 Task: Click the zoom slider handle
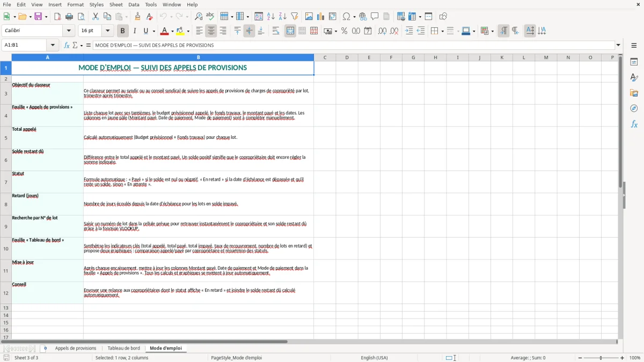point(601,358)
